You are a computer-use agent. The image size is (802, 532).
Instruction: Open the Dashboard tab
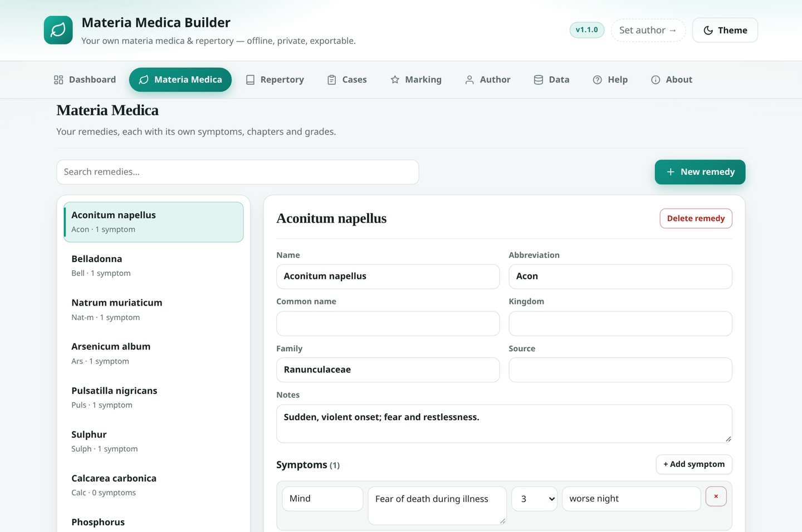click(85, 80)
